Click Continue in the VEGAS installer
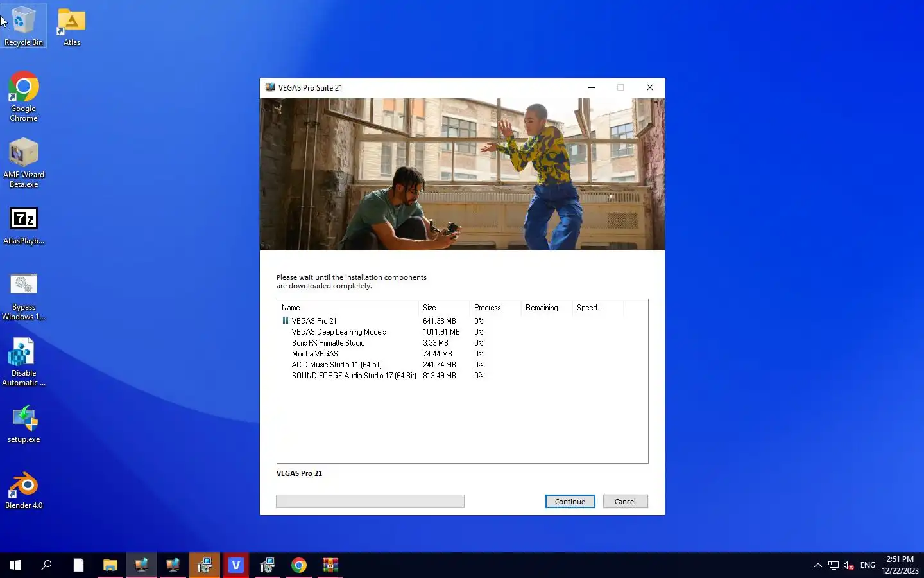Screen dimensions: 924x578 click(570, 502)
